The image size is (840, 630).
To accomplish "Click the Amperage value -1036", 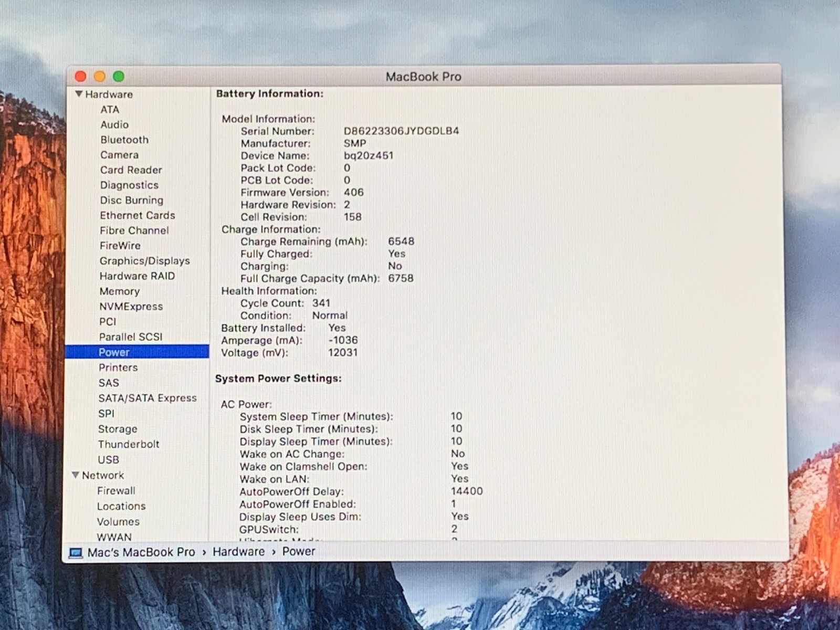I will click(343, 340).
